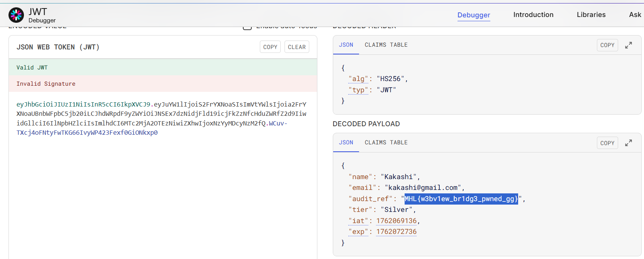The width and height of the screenshot is (644, 259).
Task: Go to the Debugger nav link
Action: point(473,15)
